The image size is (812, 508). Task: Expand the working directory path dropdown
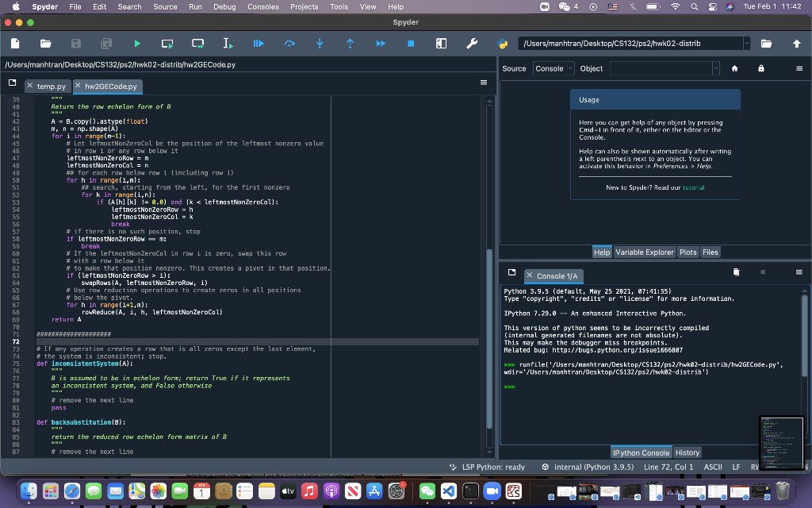click(x=746, y=44)
